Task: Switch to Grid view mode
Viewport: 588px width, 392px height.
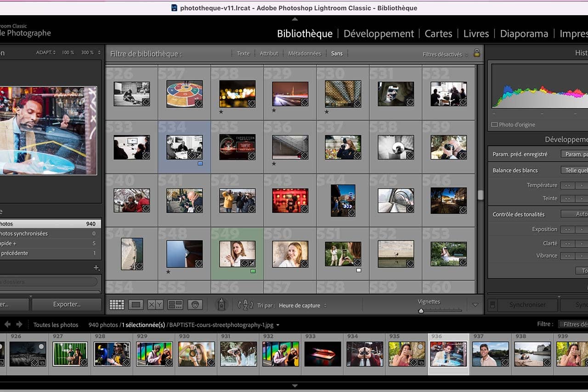Action: (x=117, y=304)
